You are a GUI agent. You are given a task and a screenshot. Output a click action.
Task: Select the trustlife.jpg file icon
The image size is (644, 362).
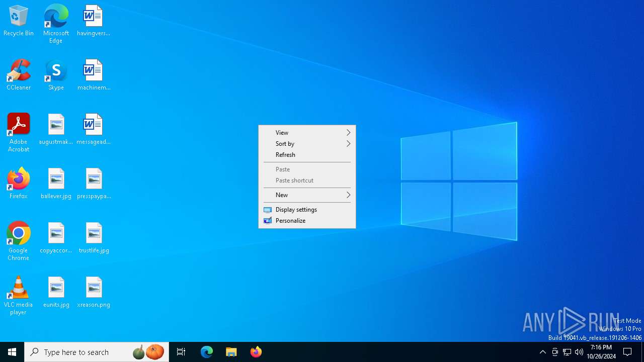click(x=94, y=238)
